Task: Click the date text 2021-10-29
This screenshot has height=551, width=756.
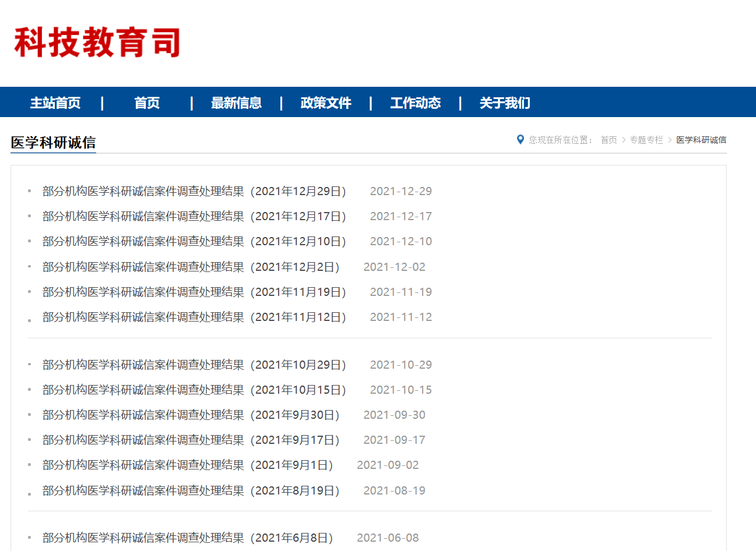Action: pos(401,365)
